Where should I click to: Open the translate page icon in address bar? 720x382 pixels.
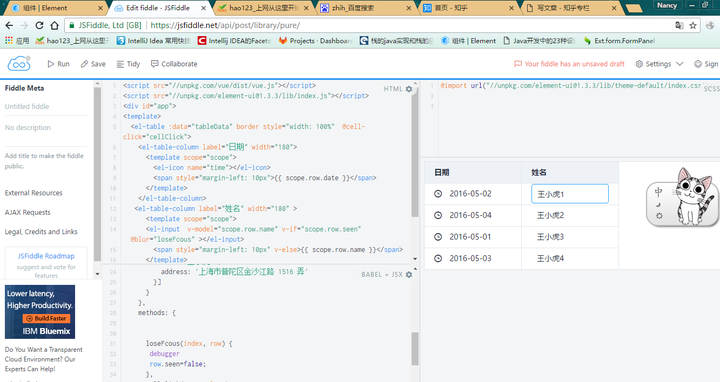point(679,25)
